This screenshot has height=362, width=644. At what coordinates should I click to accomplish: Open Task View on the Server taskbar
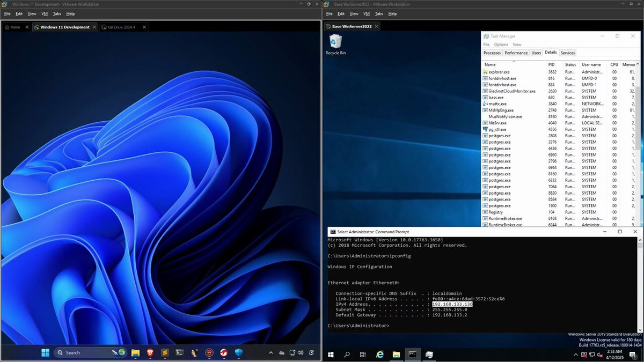(x=363, y=354)
